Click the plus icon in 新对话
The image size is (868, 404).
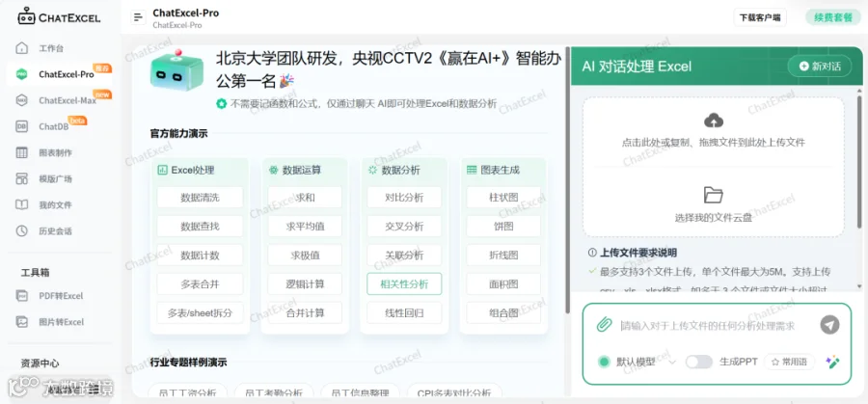coord(803,67)
